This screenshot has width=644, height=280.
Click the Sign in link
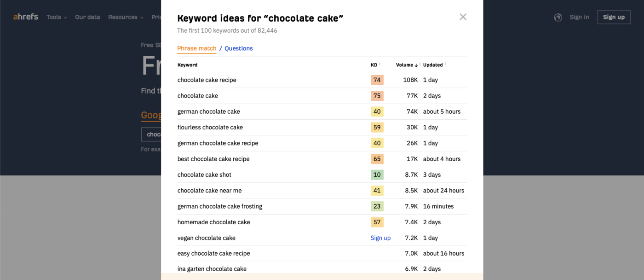579,17
